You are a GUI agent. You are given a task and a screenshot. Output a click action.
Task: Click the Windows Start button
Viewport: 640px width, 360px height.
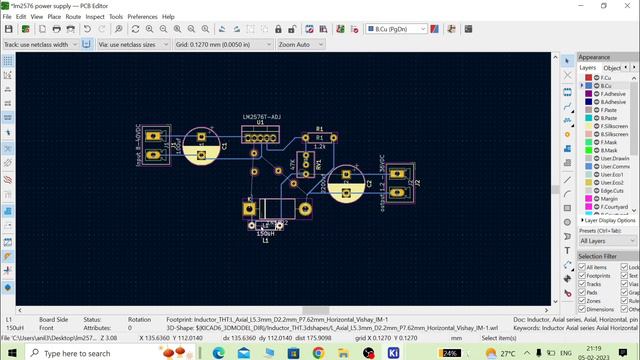pos(12,353)
